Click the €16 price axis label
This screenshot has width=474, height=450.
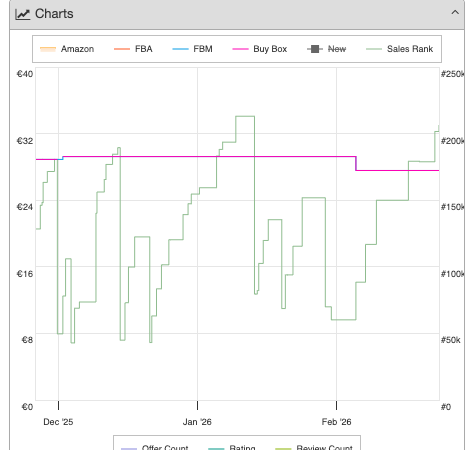25,274
